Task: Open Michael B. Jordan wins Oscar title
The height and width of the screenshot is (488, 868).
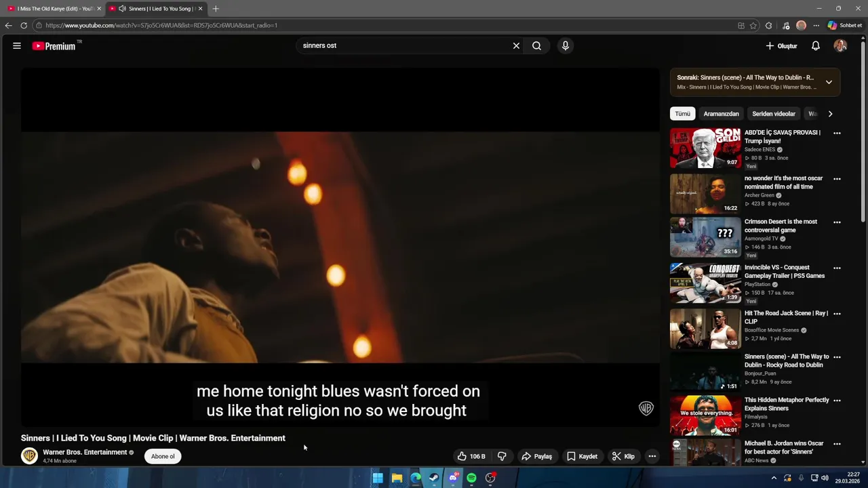Action: pyautogui.click(x=784, y=447)
